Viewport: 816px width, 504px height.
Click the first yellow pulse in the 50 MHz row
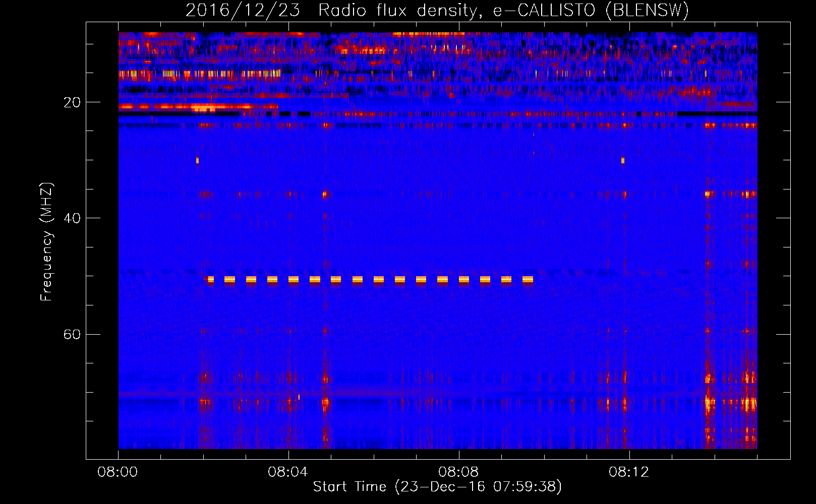click(x=210, y=280)
